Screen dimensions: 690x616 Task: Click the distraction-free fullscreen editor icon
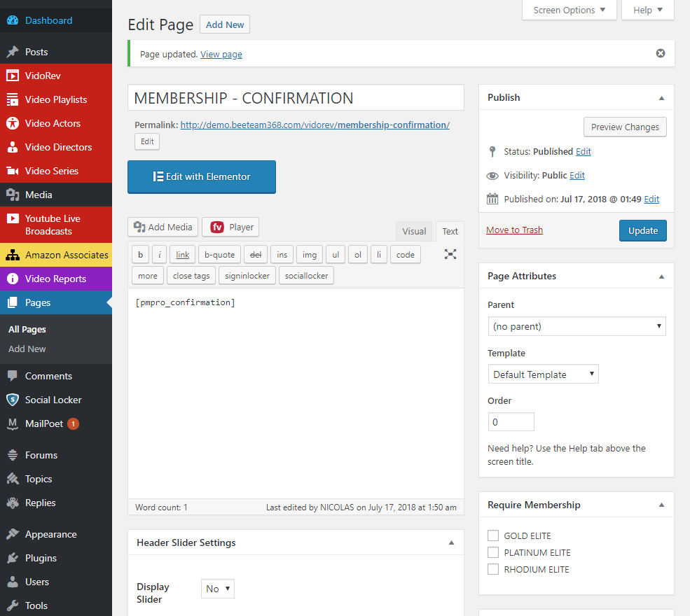click(450, 254)
